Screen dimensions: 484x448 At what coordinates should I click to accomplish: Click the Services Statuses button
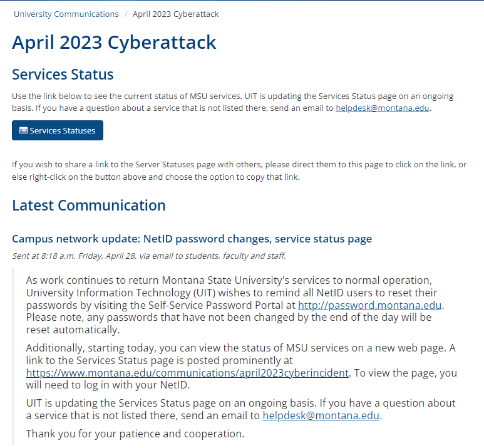[58, 130]
